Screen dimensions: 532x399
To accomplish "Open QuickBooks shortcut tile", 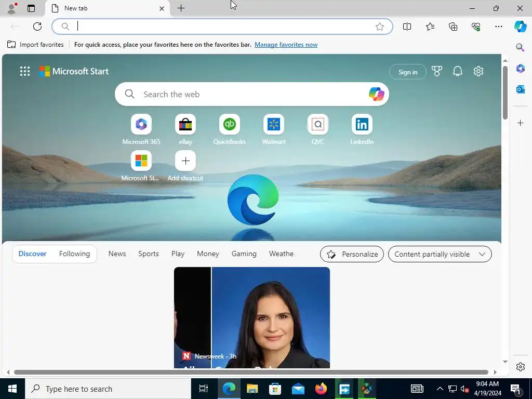I will pos(229,129).
